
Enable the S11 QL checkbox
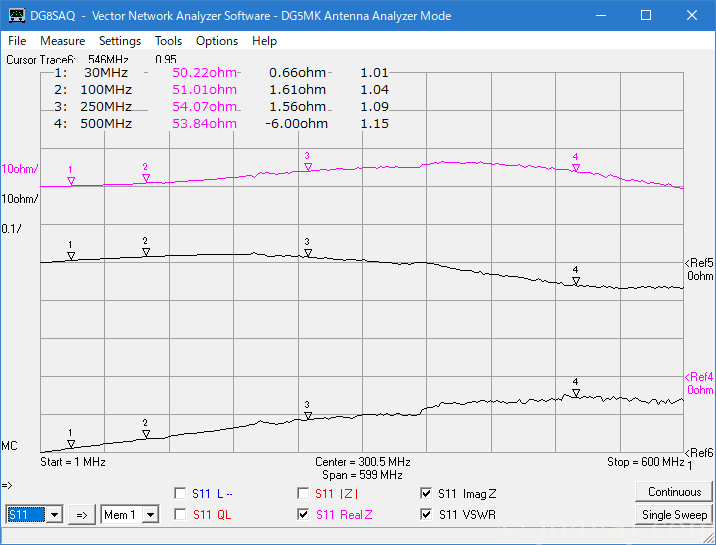click(x=180, y=514)
